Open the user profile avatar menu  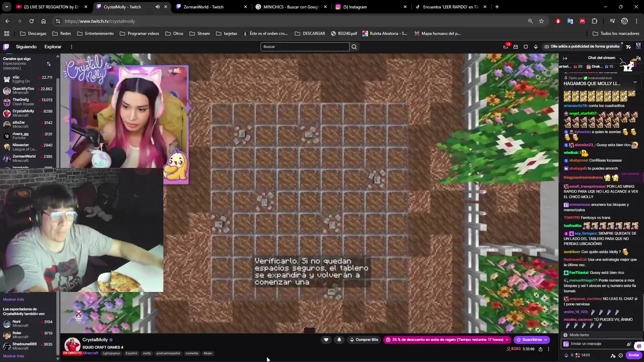pos(638,47)
